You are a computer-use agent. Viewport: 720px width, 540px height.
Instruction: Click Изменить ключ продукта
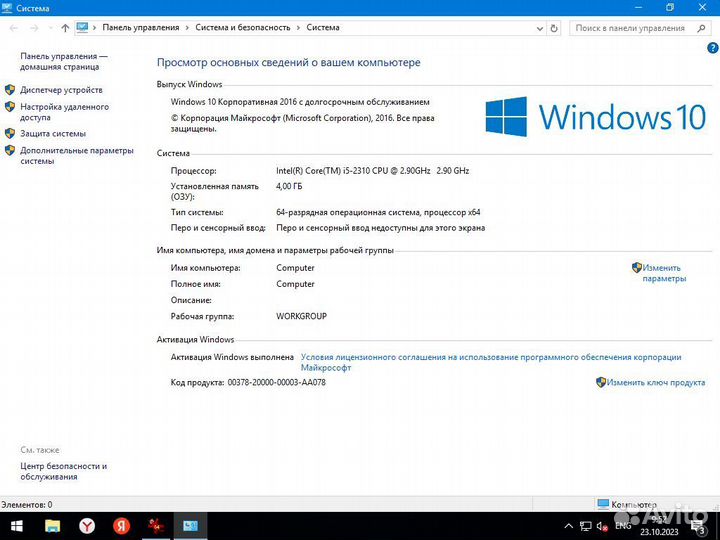click(656, 382)
